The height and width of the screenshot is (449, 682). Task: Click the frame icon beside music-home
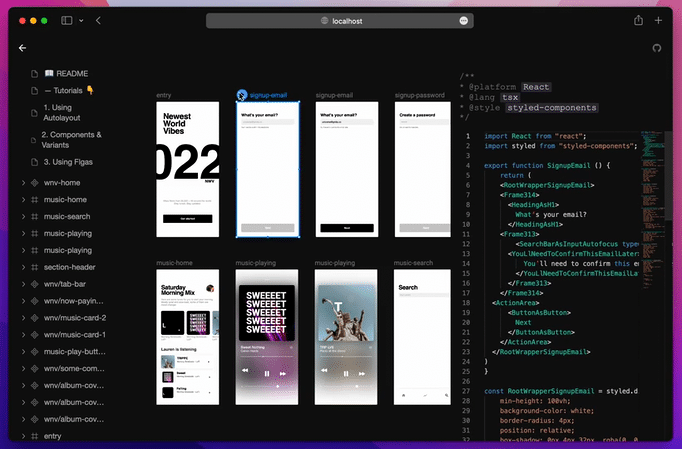(x=35, y=200)
